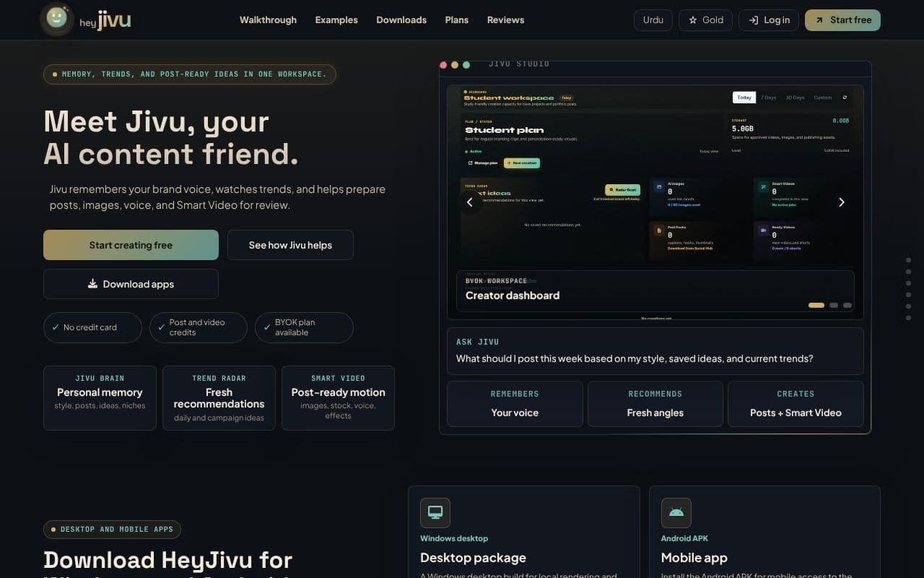The height and width of the screenshot is (578, 924).
Task: Select the Creates Posts + Smart Video card
Action: [796, 404]
